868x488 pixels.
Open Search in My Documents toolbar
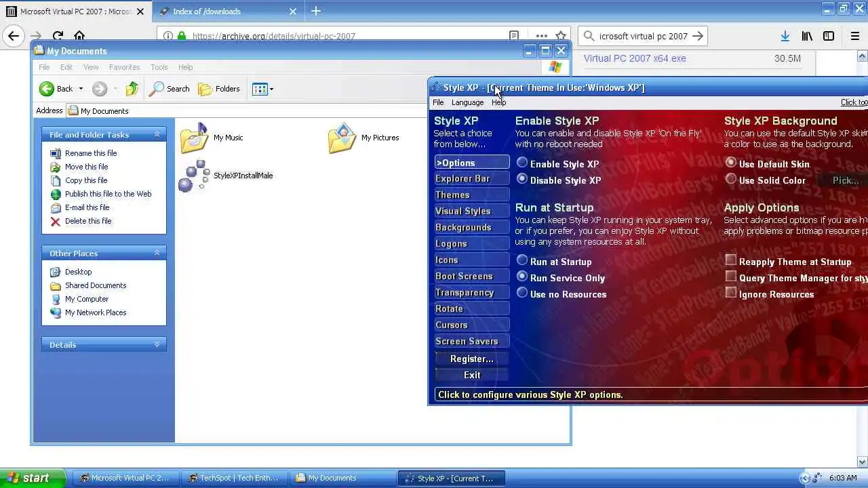click(x=170, y=89)
